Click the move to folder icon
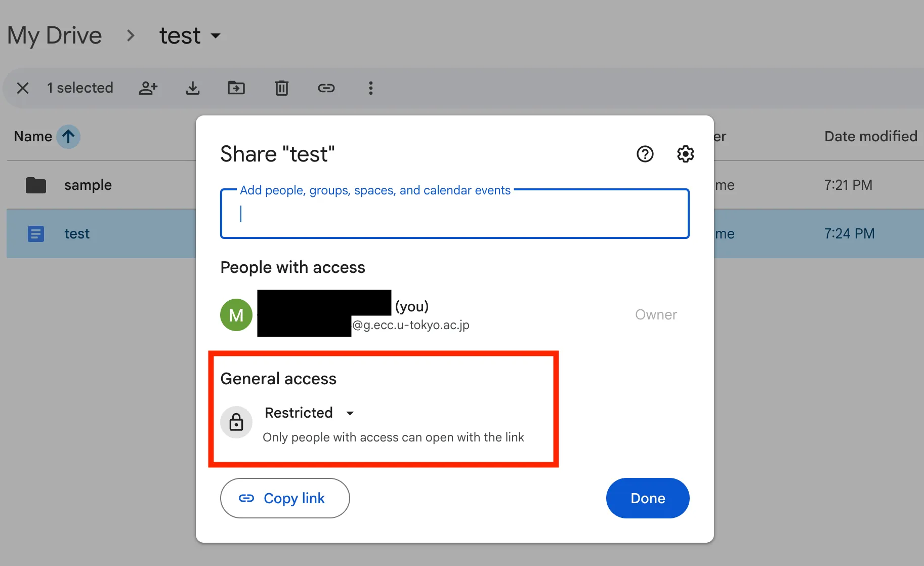Screen dimensions: 924x566 click(236, 88)
